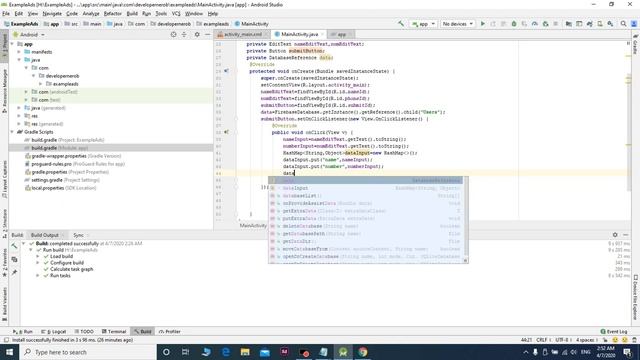Switch to activity_main.xml editor tab
This screenshot has width=640, height=360.
click(x=242, y=34)
